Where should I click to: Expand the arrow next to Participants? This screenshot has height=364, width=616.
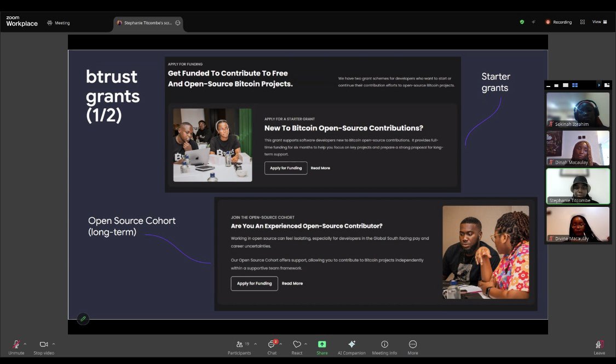255,344
